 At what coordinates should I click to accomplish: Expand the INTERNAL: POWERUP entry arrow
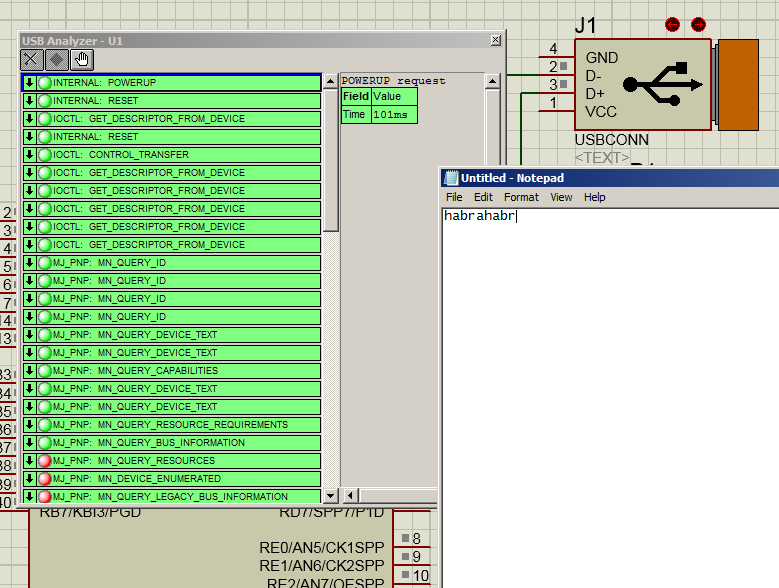pos(30,83)
